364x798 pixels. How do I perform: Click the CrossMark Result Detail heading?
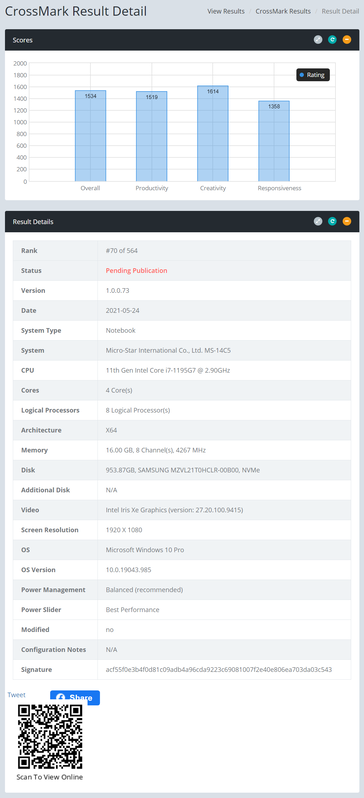(x=76, y=11)
